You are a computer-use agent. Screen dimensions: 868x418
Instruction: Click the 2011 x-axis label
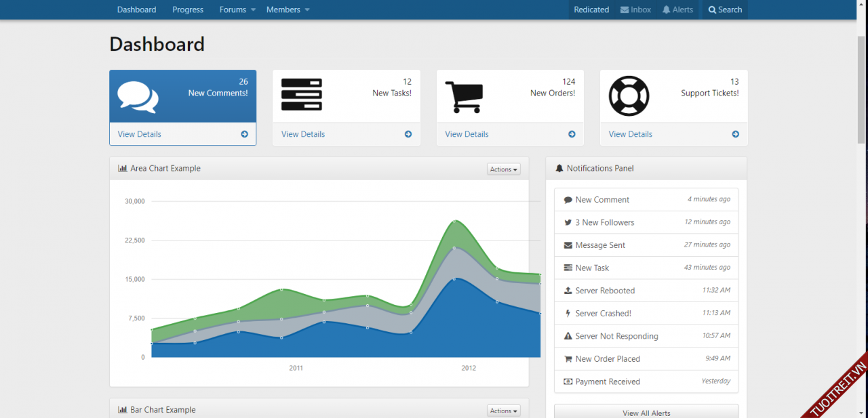296,368
